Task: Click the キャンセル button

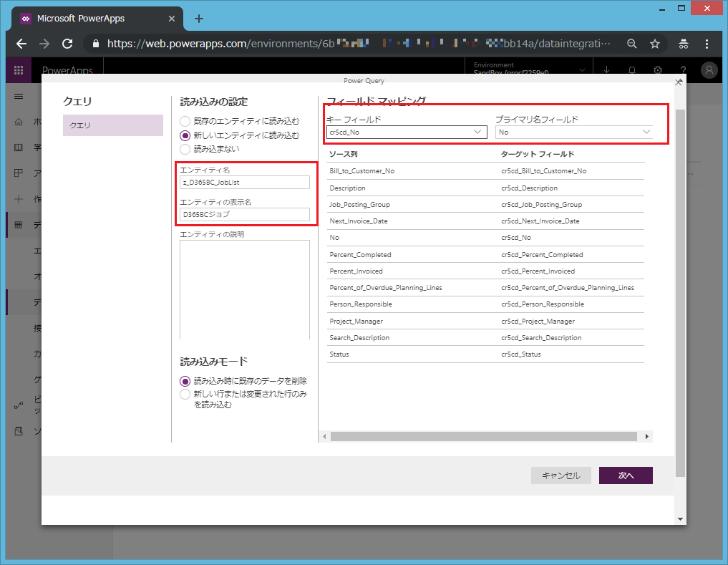Action: coord(561,475)
